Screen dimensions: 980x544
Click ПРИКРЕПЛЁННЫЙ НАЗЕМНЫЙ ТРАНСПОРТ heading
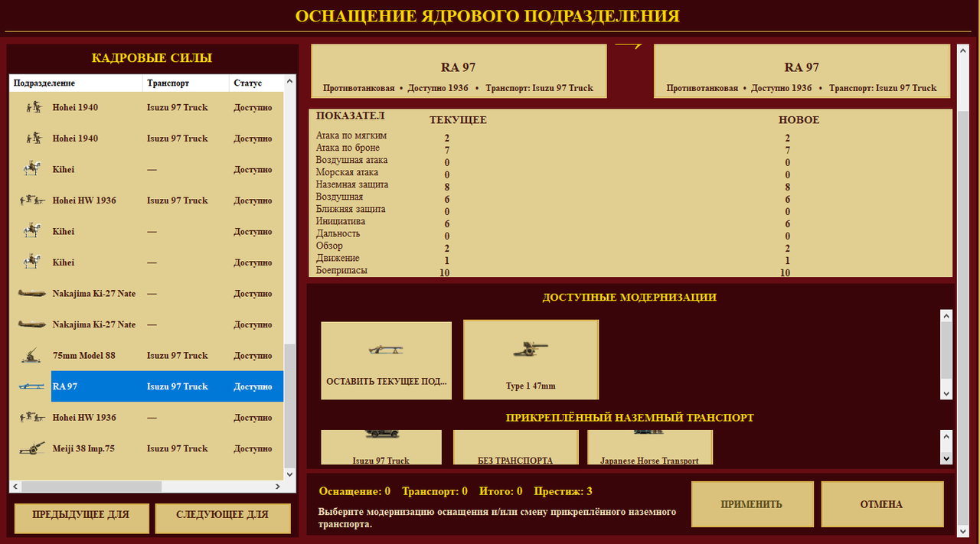(629, 418)
